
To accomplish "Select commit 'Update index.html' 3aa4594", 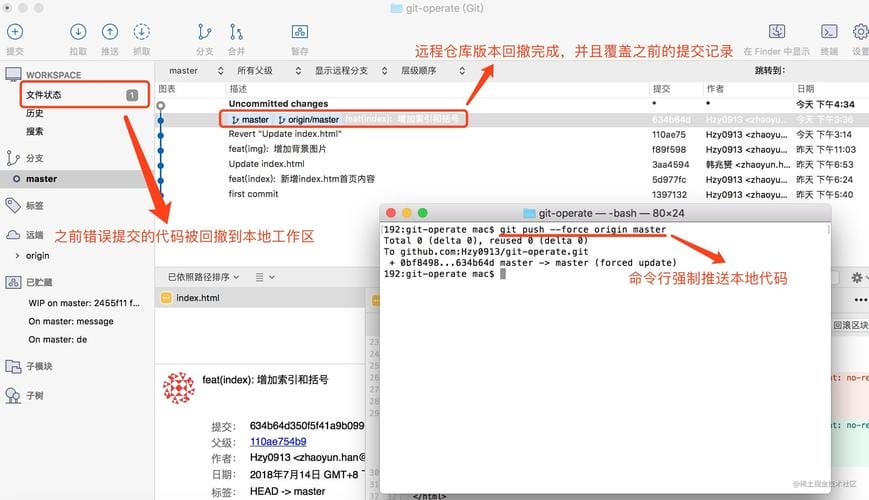I will pyautogui.click(x=512, y=164).
